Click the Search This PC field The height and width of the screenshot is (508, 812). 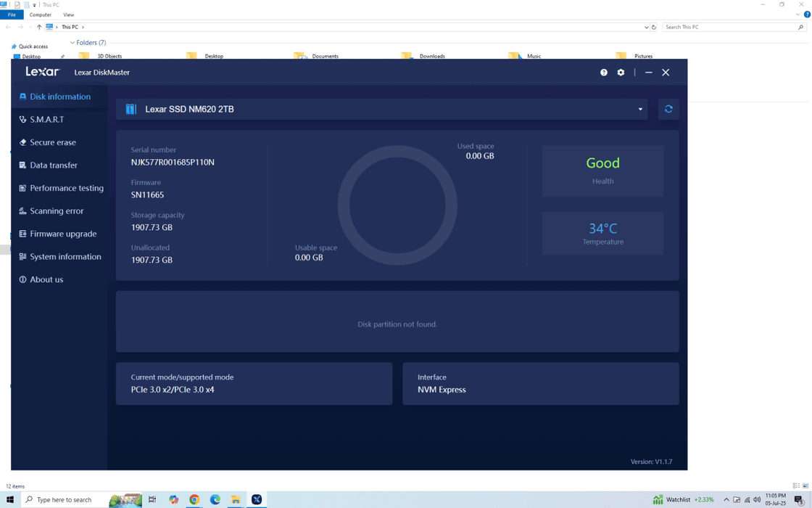[729, 27]
